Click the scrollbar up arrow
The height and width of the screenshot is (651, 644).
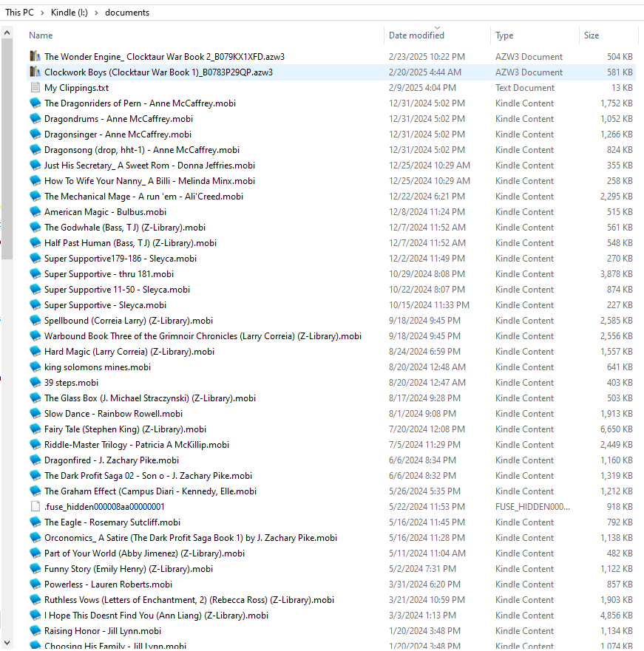(7, 33)
